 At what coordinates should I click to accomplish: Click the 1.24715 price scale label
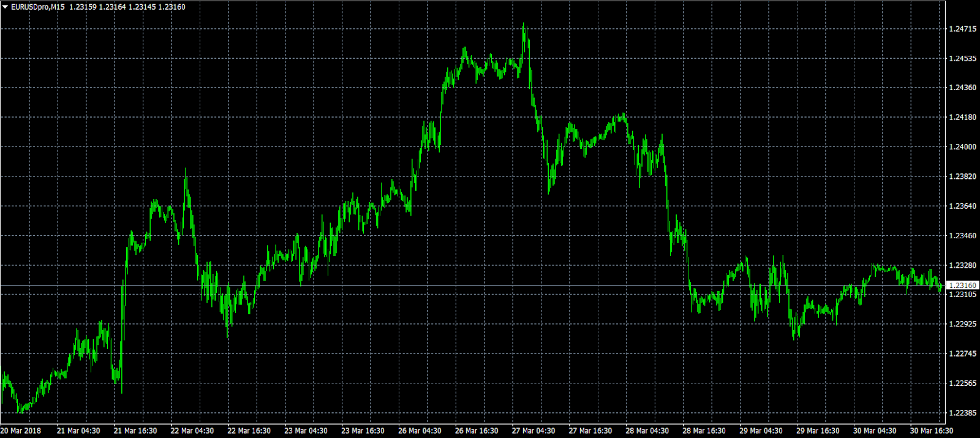pos(962,29)
